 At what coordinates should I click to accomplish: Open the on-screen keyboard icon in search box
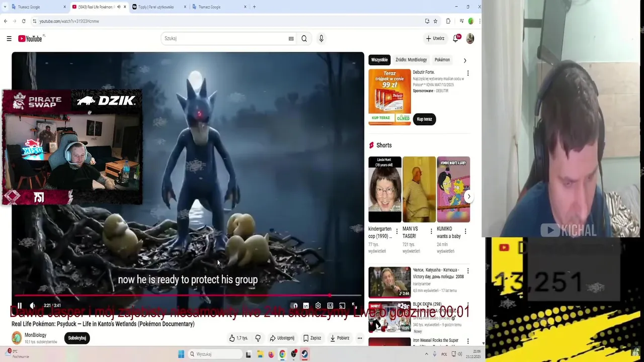pyautogui.click(x=291, y=39)
